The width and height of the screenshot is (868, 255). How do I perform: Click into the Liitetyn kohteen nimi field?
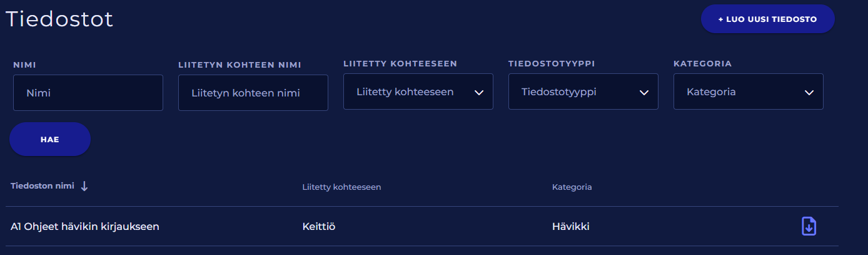tap(253, 93)
